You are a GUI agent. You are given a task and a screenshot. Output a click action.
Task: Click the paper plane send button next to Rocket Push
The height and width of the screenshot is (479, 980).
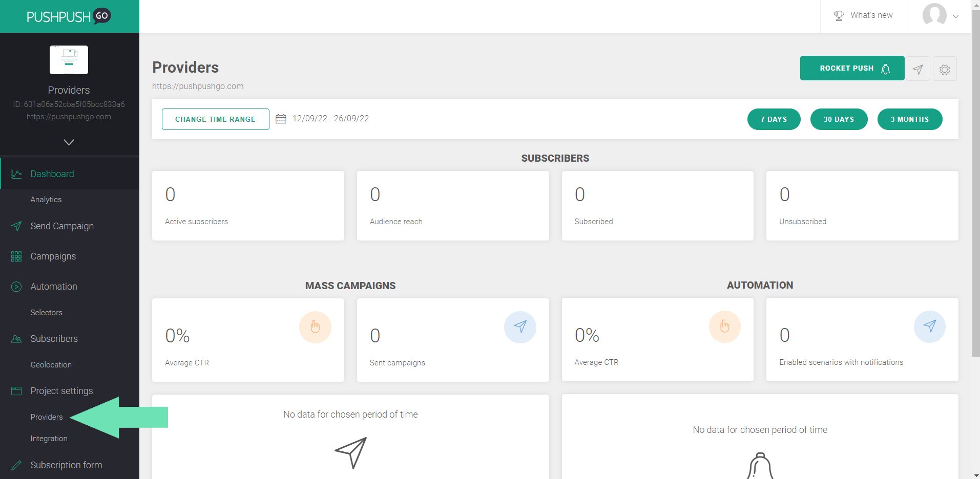pyautogui.click(x=918, y=69)
